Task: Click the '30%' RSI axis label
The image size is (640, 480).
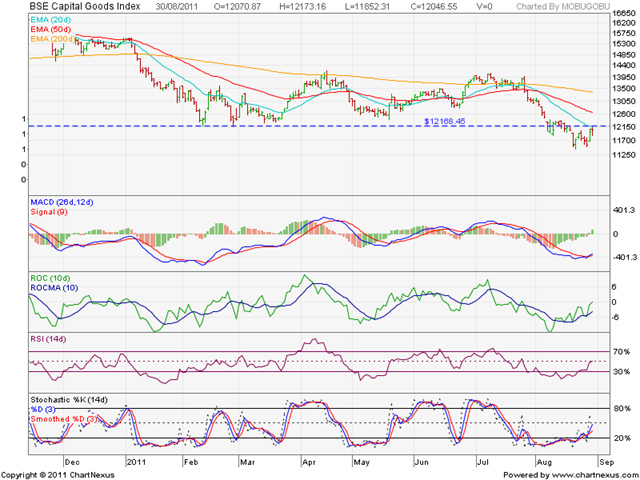Action: click(x=621, y=372)
